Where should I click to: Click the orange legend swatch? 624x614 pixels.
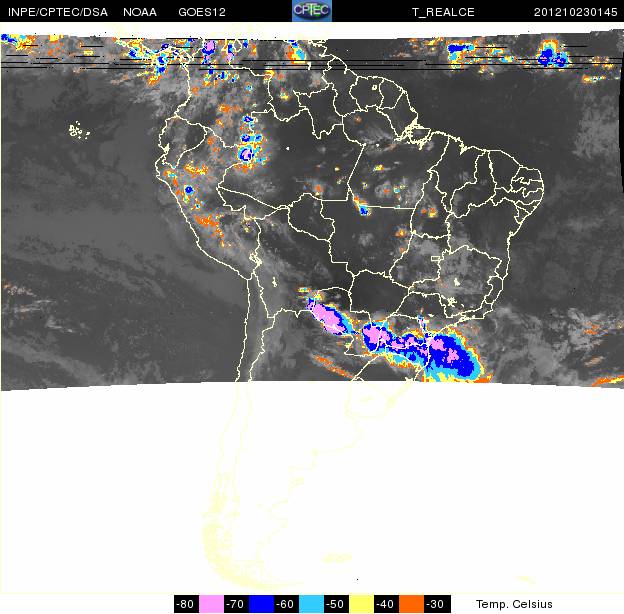(x=411, y=604)
